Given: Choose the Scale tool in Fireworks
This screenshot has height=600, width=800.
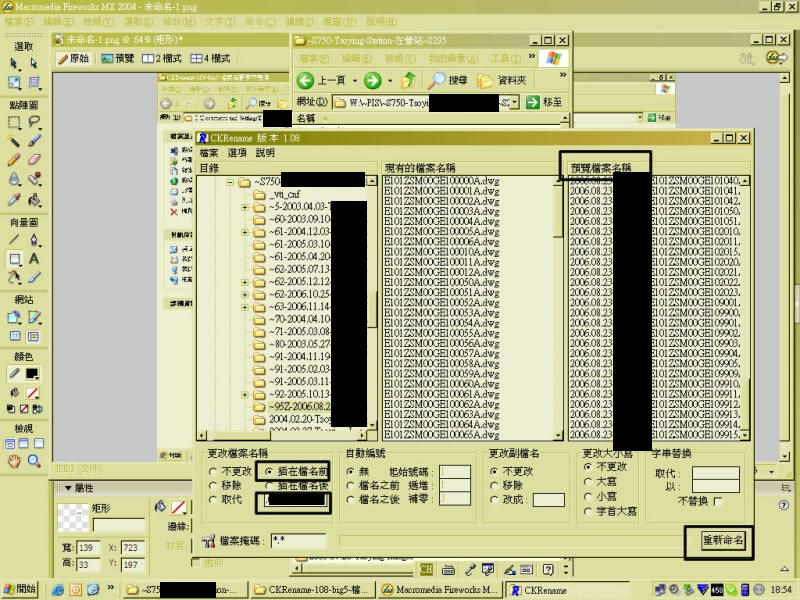Looking at the screenshot, I should [x=14, y=83].
